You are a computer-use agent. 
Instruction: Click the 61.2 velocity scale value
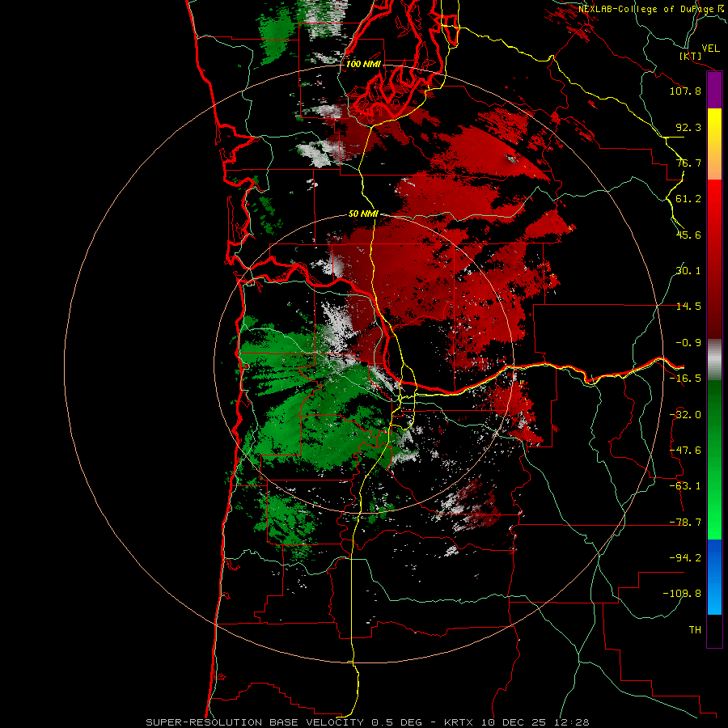point(688,199)
